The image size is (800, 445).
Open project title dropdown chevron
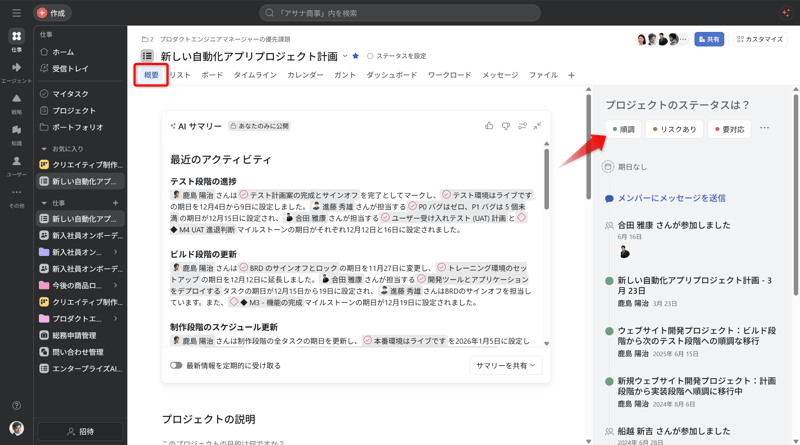coord(345,56)
